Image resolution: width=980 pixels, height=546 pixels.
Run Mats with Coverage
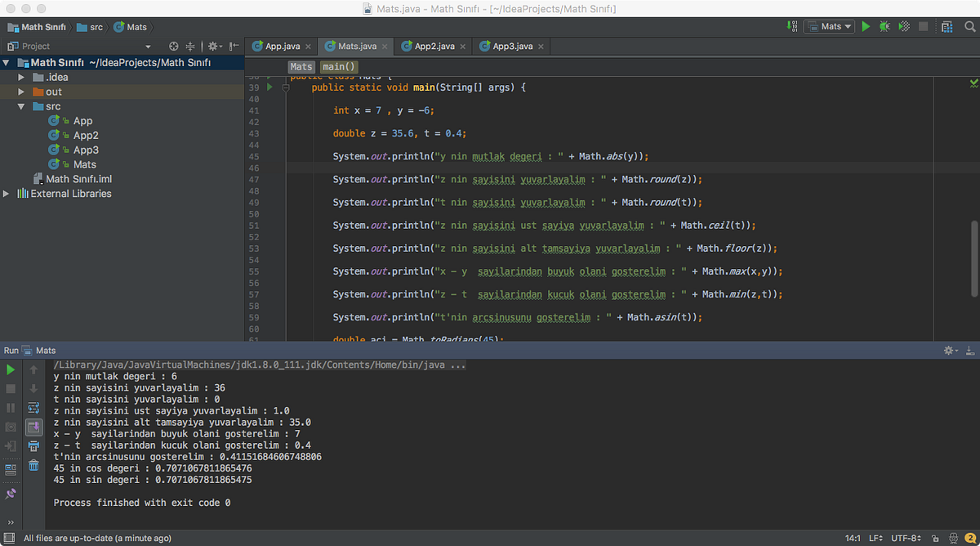[903, 26]
